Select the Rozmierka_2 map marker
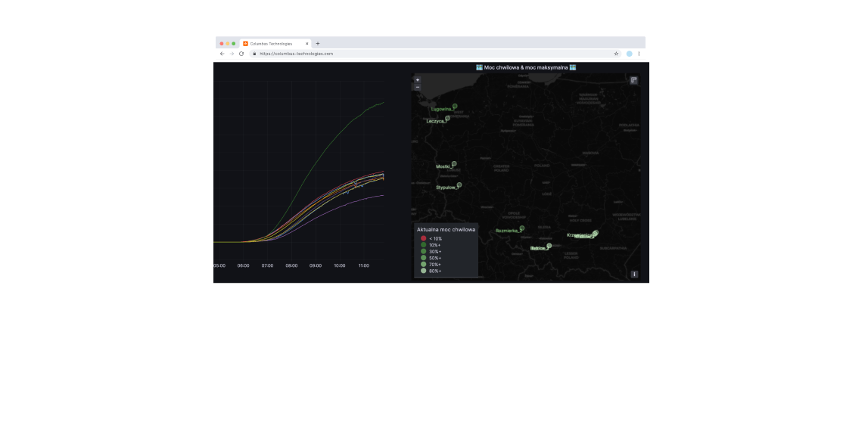Image resolution: width=868 pixels, height=428 pixels. [522, 228]
